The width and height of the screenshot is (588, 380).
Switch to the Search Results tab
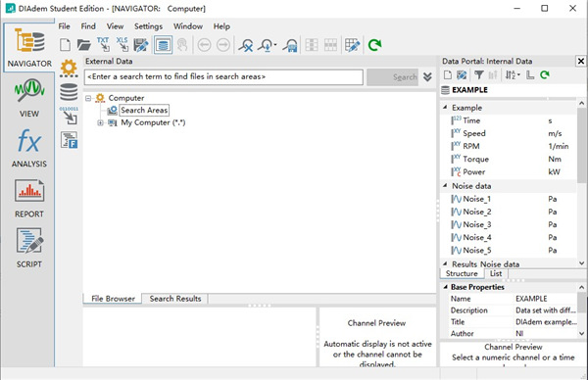point(175,299)
